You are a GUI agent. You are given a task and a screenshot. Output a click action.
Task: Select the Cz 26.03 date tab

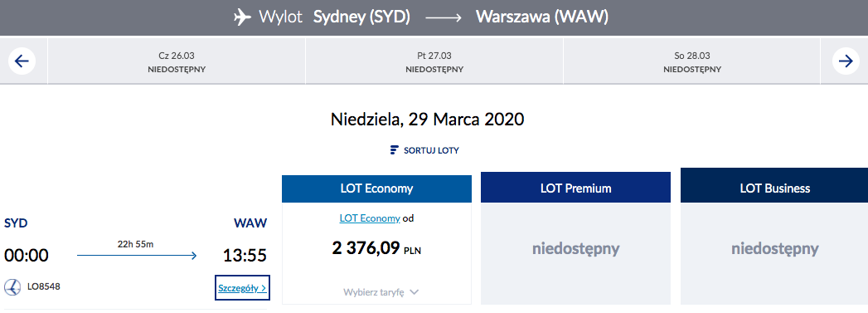(177, 61)
